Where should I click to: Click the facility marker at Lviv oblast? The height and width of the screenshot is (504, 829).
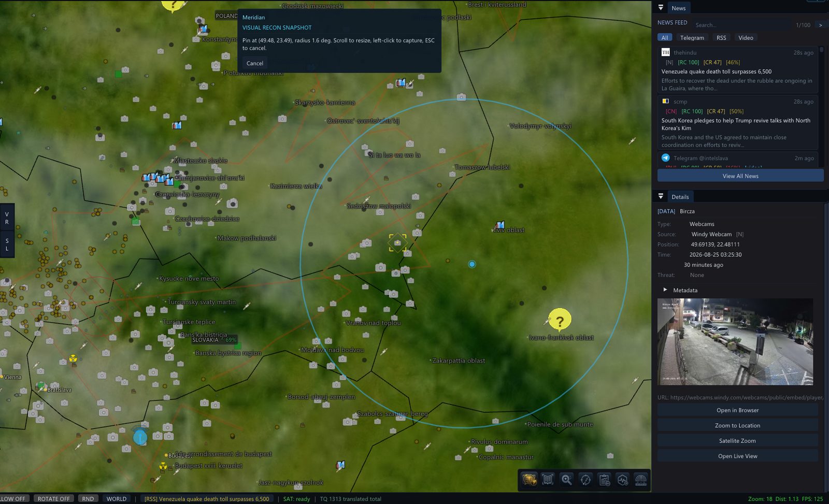tap(500, 225)
